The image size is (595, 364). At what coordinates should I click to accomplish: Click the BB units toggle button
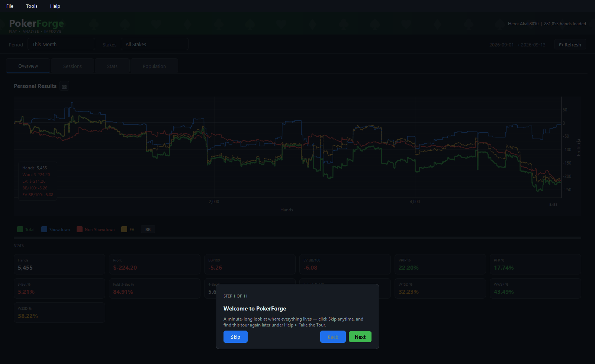[x=148, y=230]
